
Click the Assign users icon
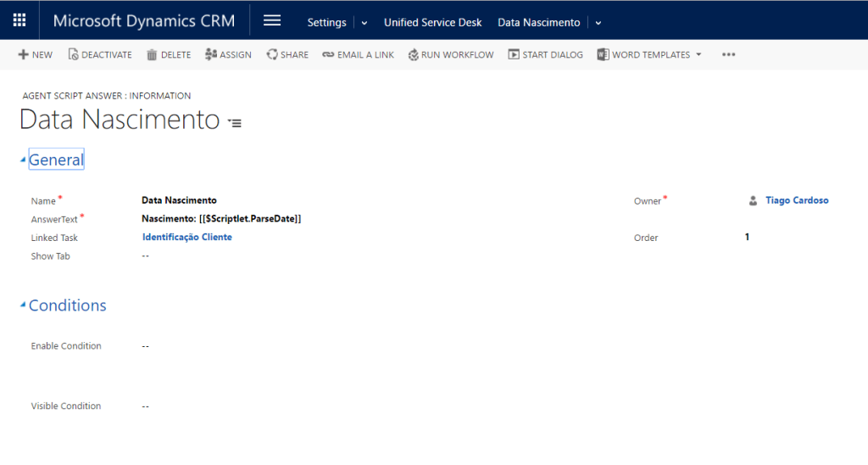(x=210, y=54)
